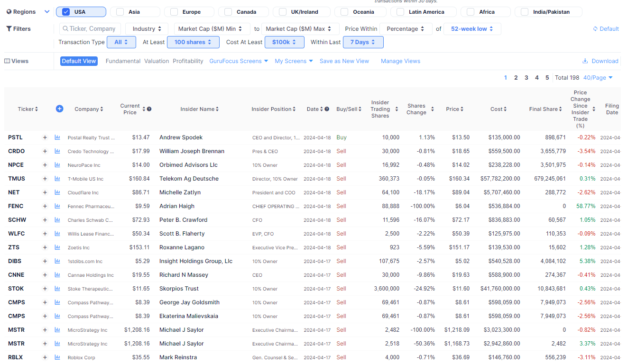Image resolution: width=628 pixels, height=364 pixels.
Task: Open the Percentage dropdown
Action: [406, 29]
